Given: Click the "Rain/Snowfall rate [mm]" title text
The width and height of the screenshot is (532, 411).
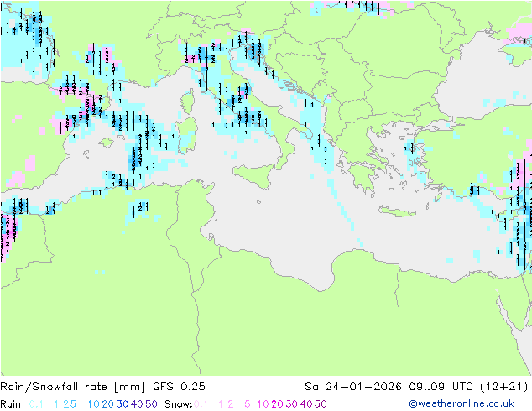Looking at the screenshot, I should (x=73, y=387).
